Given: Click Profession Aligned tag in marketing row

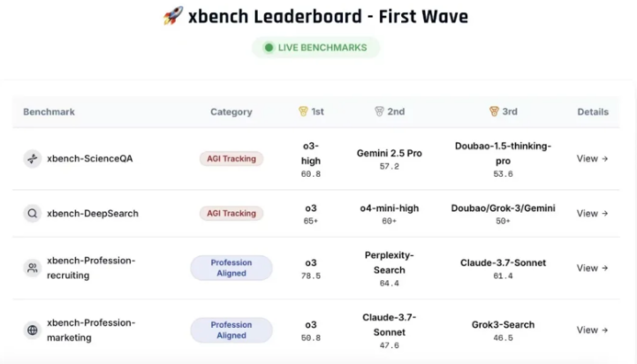Looking at the screenshot, I should click(x=231, y=330).
